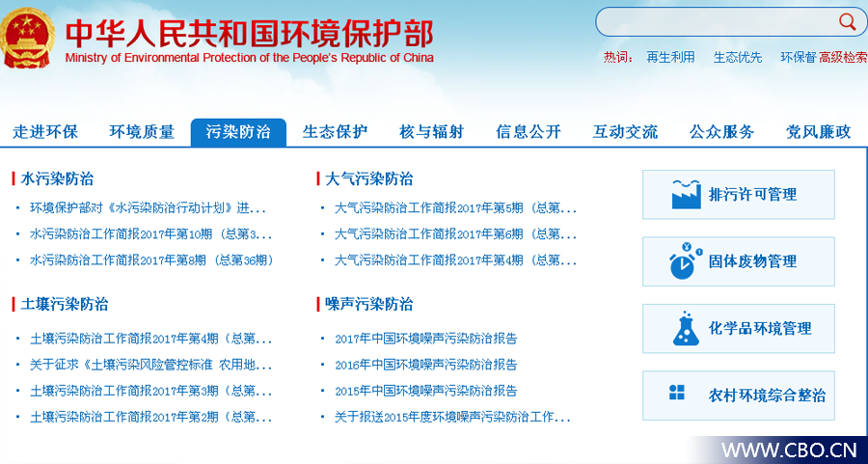This screenshot has width=868, height=464.
Task: Click the factory icon for 排污许可管理
Action: pos(686,194)
